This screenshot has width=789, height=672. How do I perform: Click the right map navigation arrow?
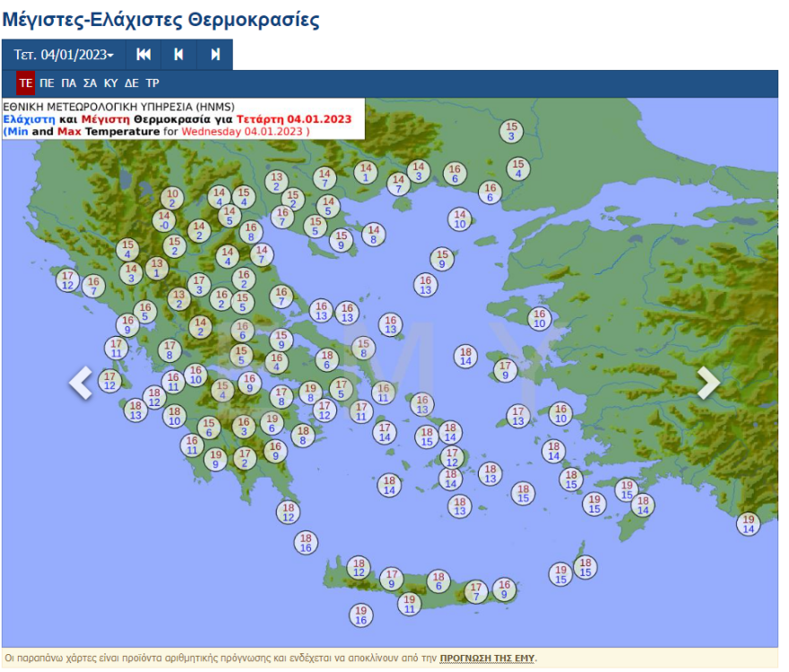709,381
